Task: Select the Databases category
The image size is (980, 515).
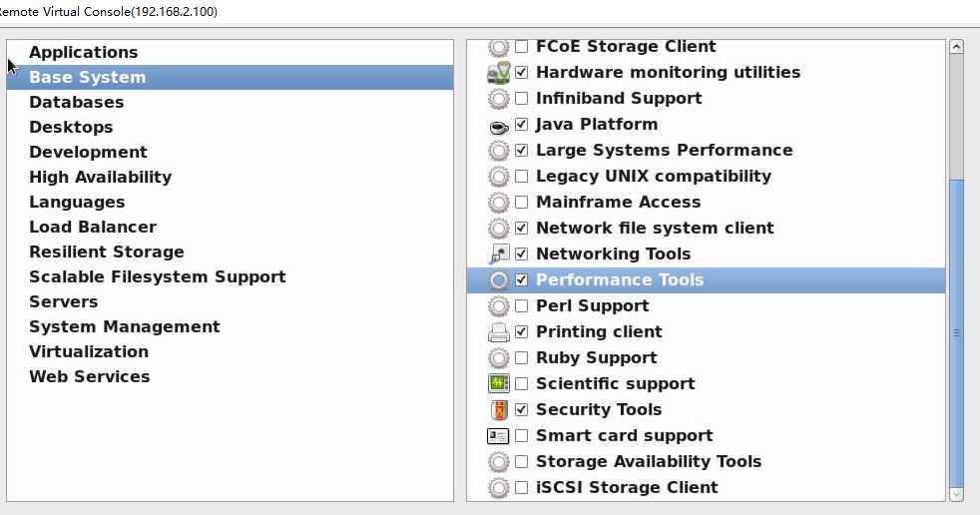Action: click(x=76, y=102)
